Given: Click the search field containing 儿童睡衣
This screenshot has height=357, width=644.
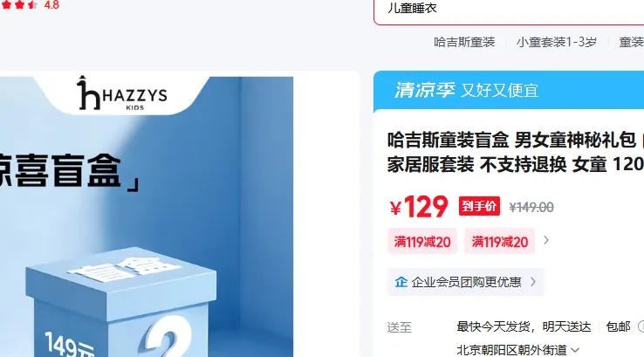Looking at the screenshot, I should click(x=509, y=9).
